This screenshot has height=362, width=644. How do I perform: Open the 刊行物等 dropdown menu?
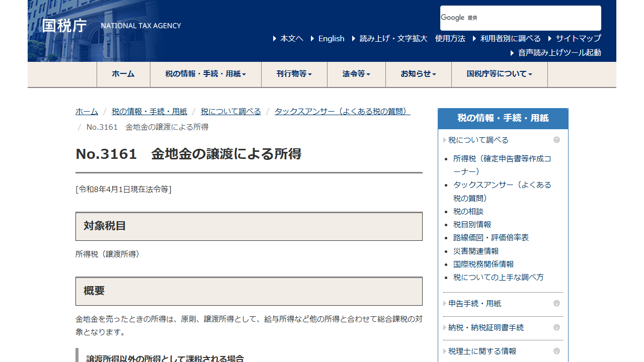(x=294, y=74)
